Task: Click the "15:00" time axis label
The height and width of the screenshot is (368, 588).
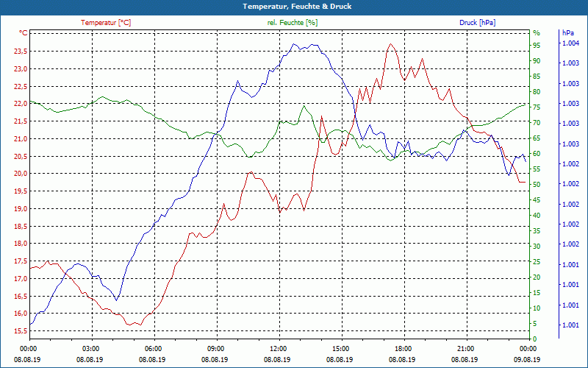Action: click(x=340, y=348)
